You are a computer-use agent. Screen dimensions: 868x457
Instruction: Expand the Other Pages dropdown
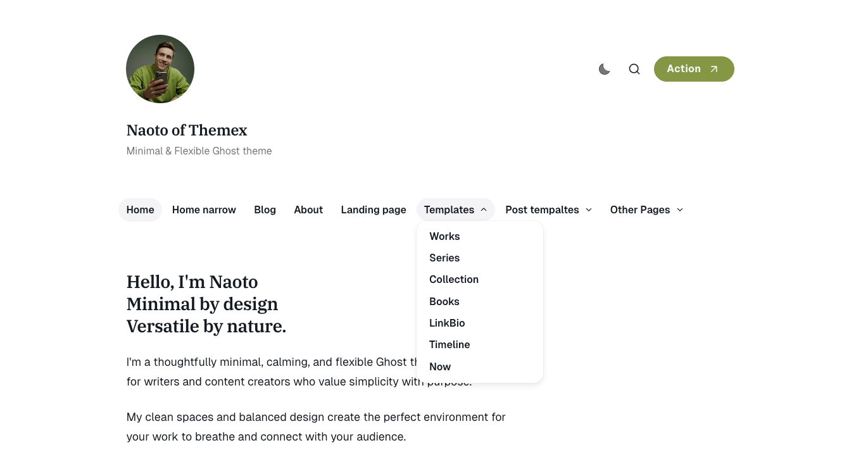(646, 210)
